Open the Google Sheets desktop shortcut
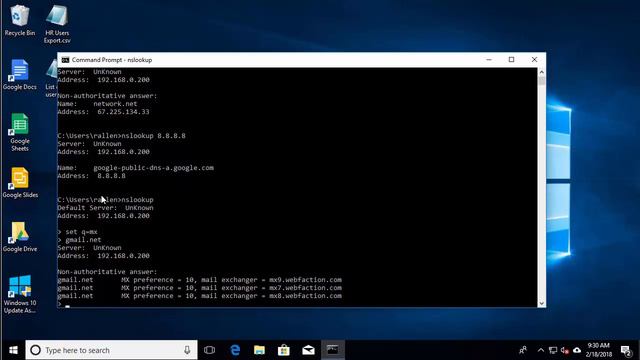The image size is (640, 360). pos(20,132)
